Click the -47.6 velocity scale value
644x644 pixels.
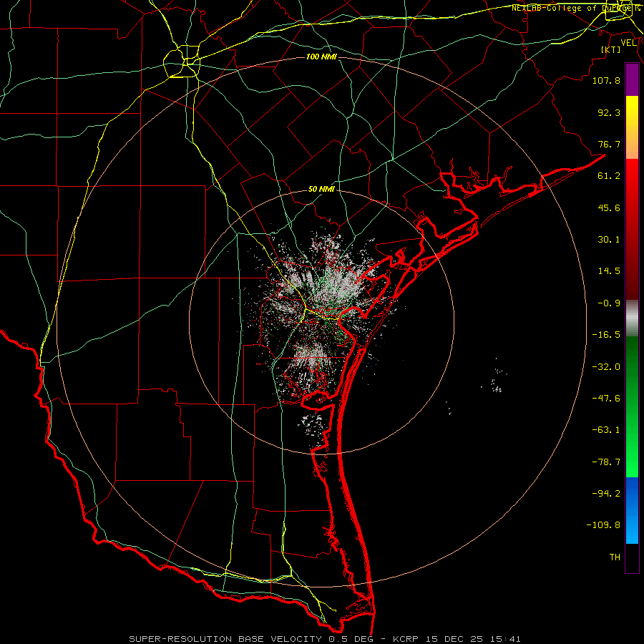point(606,399)
